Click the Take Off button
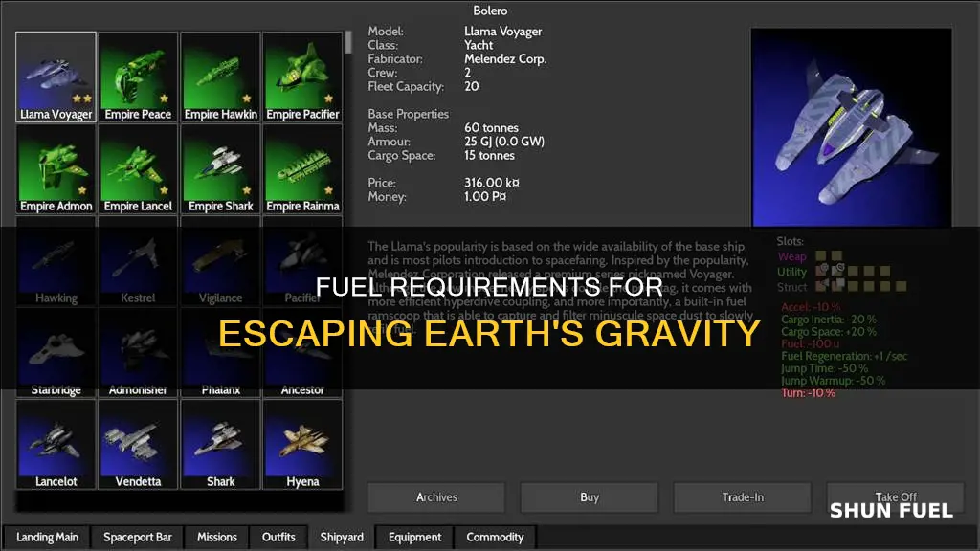This screenshot has height=551, width=980. (896, 497)
